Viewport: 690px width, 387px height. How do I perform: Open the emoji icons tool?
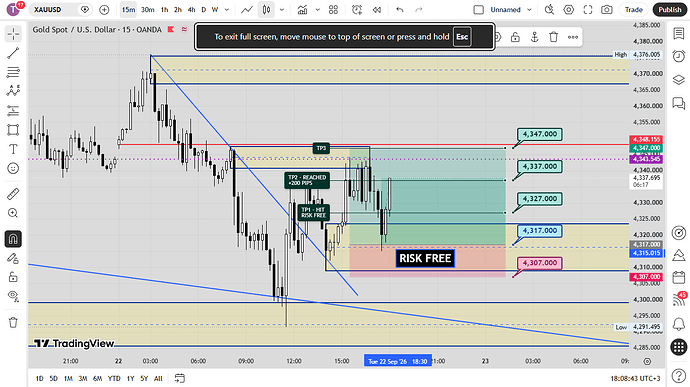[x=13, y=168]
